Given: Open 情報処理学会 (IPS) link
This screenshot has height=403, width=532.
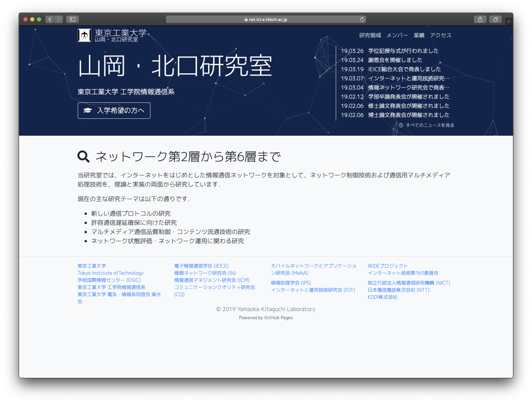Looking at the screenshot, I should [x=291, y=283].
